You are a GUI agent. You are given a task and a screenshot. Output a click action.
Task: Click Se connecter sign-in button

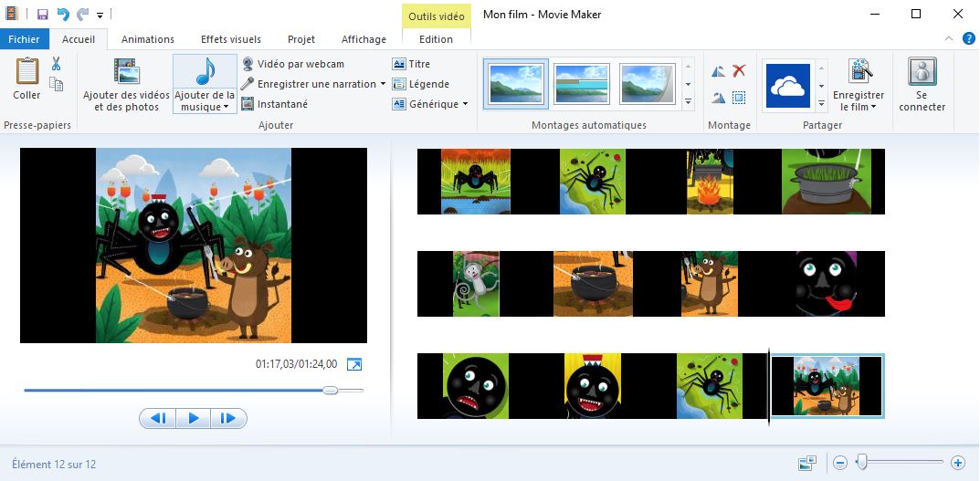coord(922,84)
